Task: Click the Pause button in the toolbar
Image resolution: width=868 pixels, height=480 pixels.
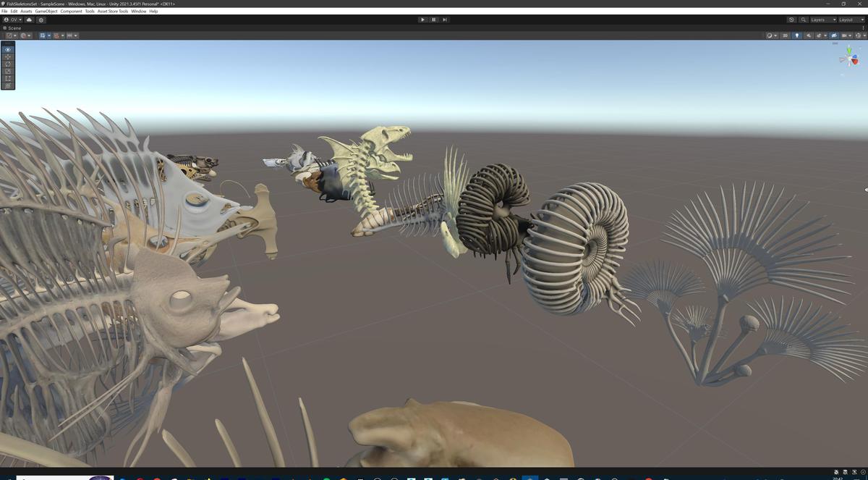Action: (x=433, y=20)
